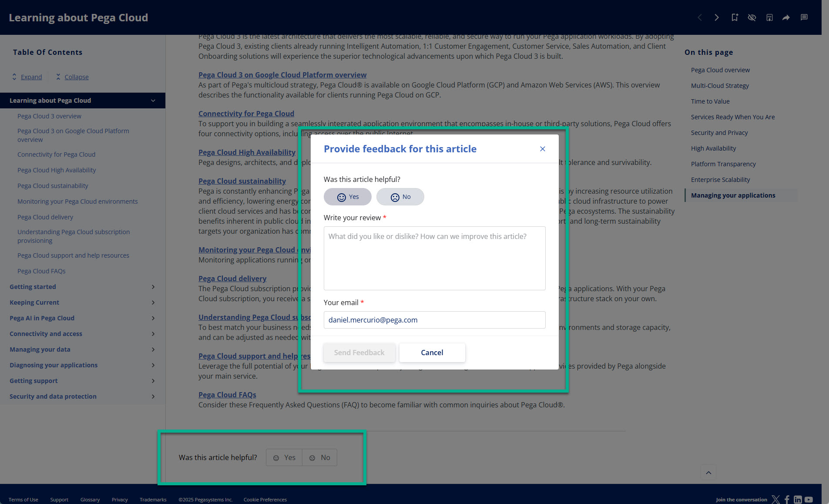Close the feedback dialog with X
This screenshot has height=504, width=829.
coord(543,149)
